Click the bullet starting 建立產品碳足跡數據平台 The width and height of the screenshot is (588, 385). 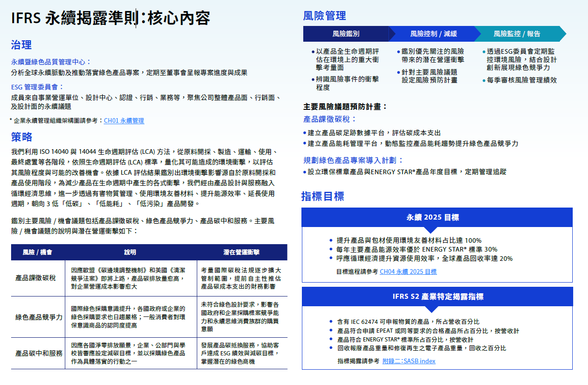372,133
